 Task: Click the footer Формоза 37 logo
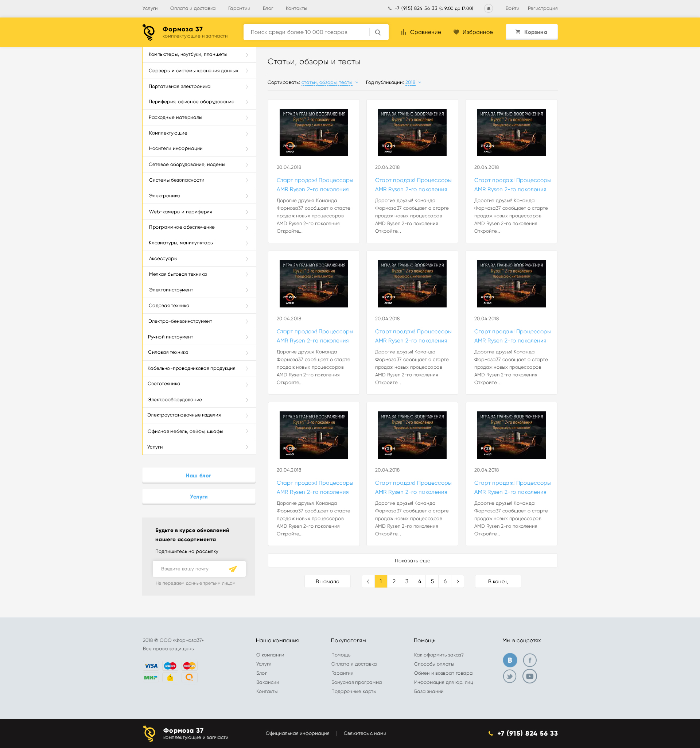click(x=186, y=733)
